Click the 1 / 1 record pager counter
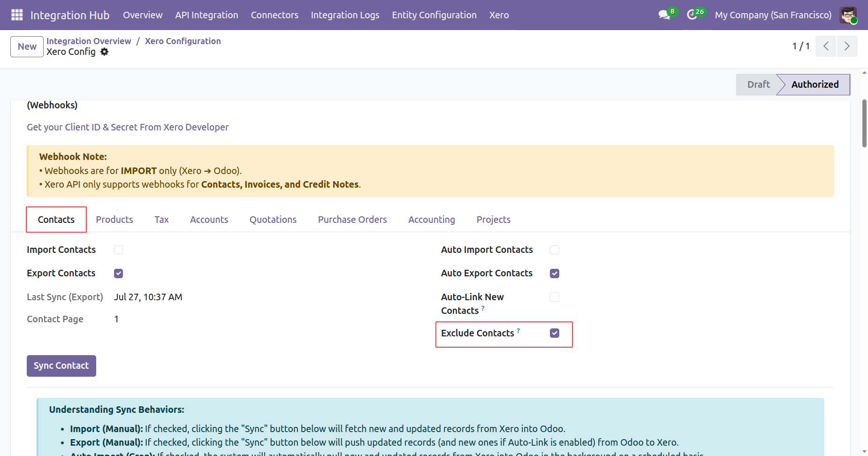 (x=801, y=46)
